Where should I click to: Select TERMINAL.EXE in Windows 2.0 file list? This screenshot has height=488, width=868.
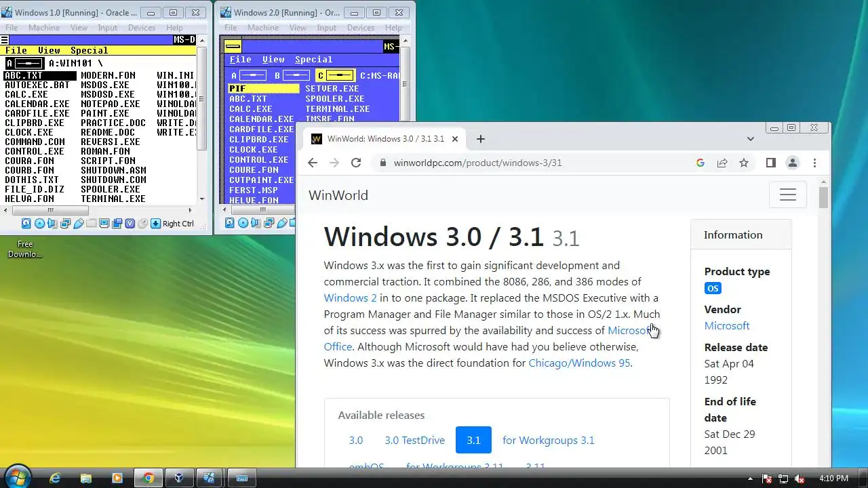tap(337, 108)
